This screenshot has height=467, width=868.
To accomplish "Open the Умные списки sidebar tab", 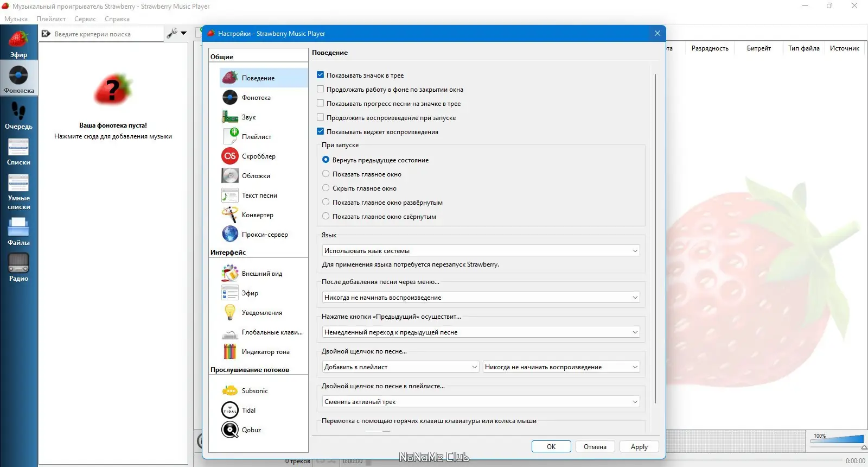I will tap(18, 191).
